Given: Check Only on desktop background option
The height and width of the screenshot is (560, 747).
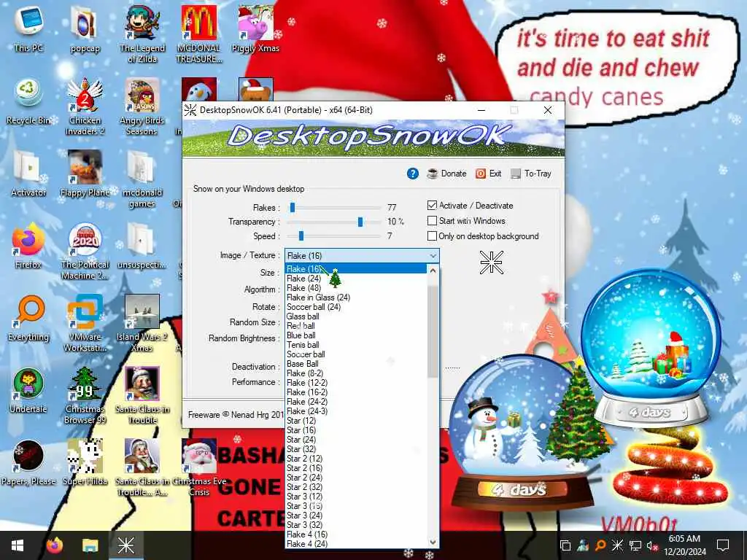Looking at the screenshot, I should pyautogui.click(x=432, y=236).
